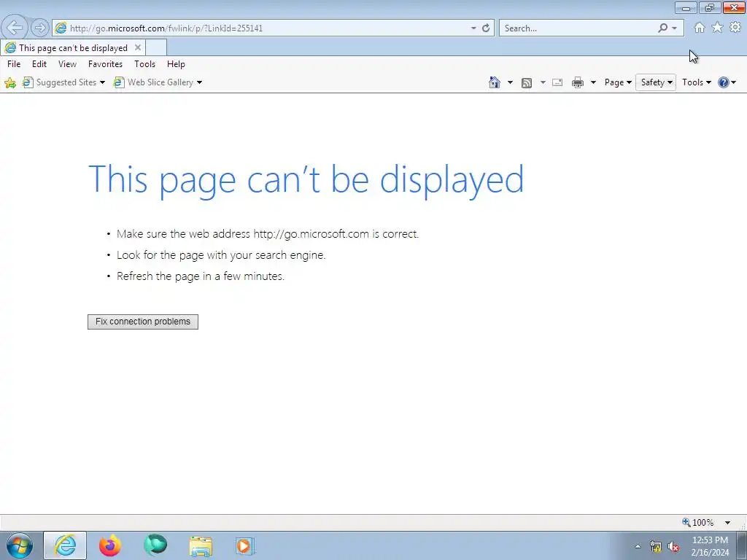This screenshot has width=747, height=560.
Task: Open Home via top-right house icon
Action: coord(700,28)
